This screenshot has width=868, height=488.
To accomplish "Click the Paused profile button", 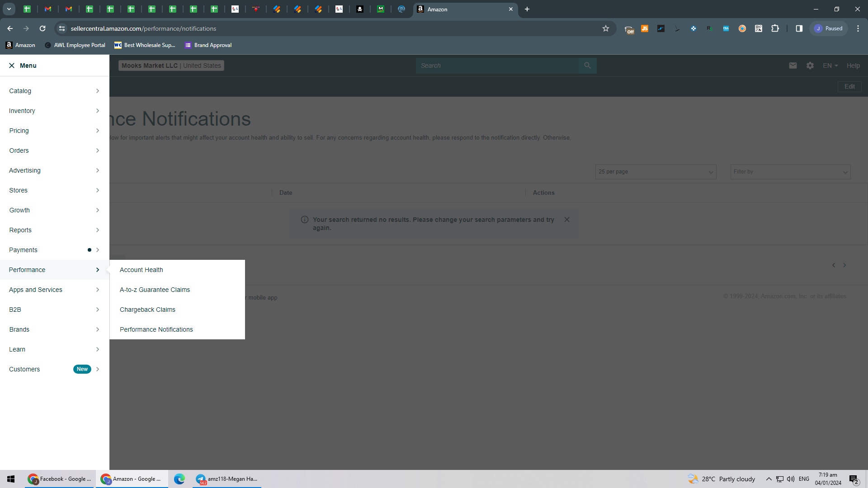I will [x=828, y=28].
